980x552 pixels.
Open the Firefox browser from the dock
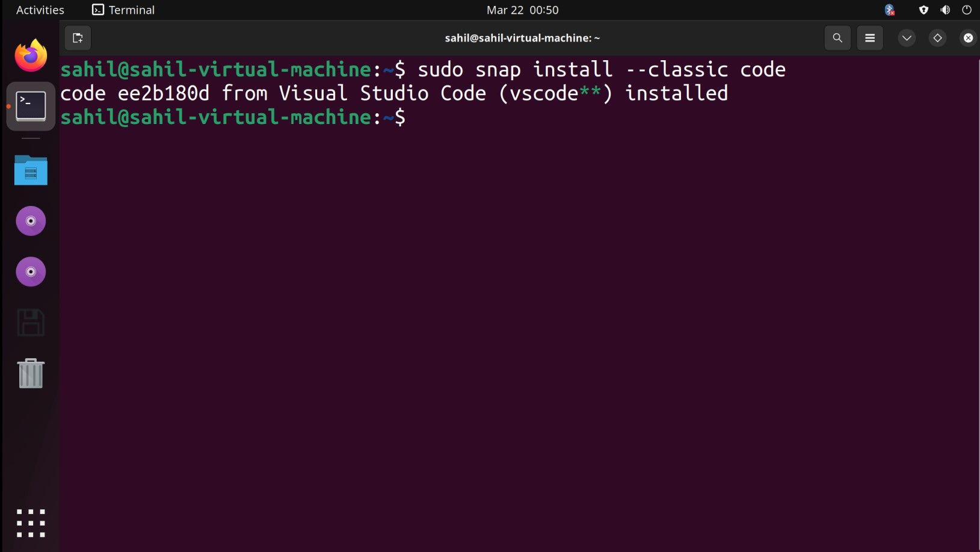30,55
